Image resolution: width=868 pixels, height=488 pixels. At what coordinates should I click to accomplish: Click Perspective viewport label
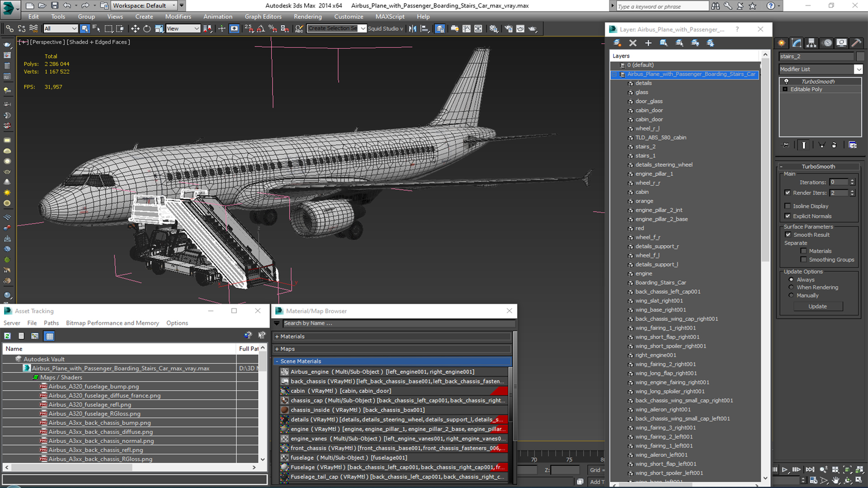point(47,42)
